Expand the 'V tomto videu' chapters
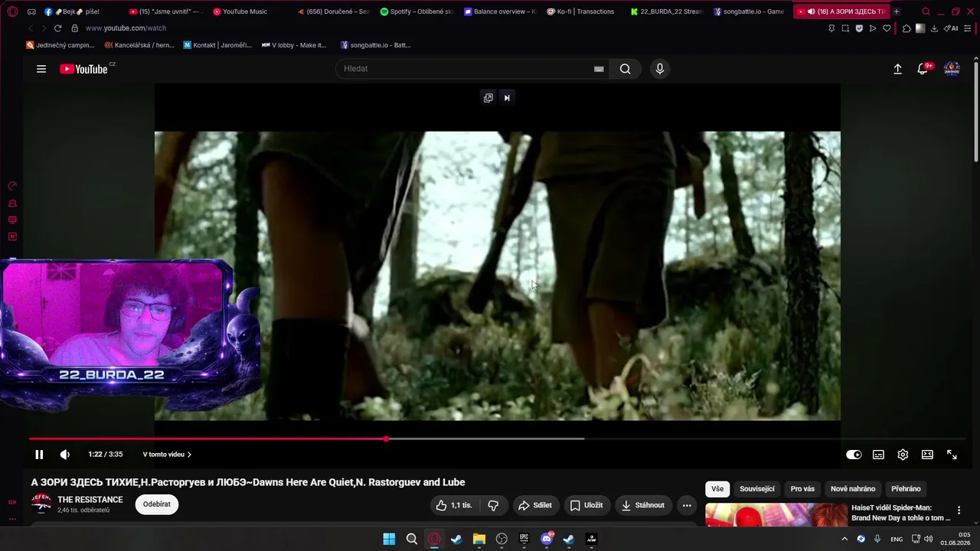This screenshot has width=980, height=551. pyautogui.click(x=167, y=455)
